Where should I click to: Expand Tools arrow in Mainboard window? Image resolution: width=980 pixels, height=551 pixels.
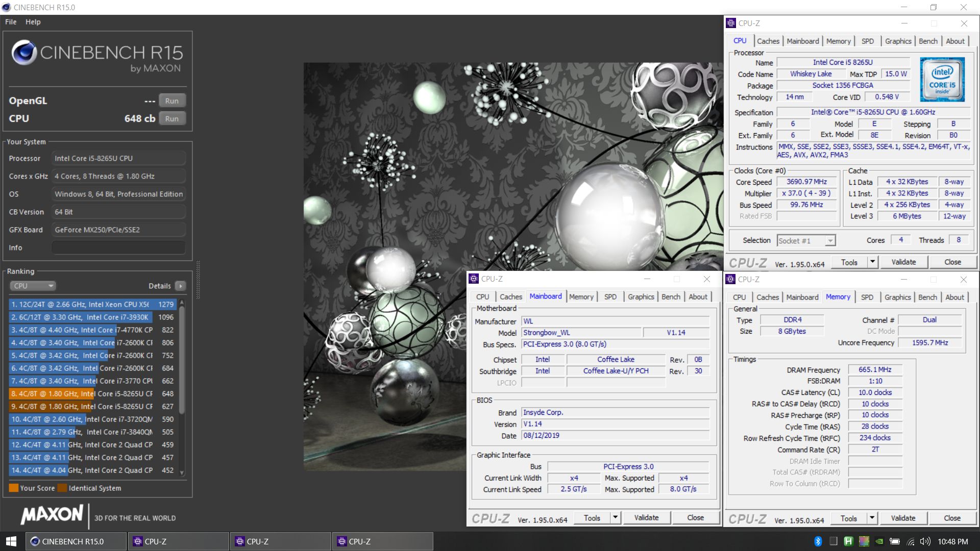coord(615,517)
